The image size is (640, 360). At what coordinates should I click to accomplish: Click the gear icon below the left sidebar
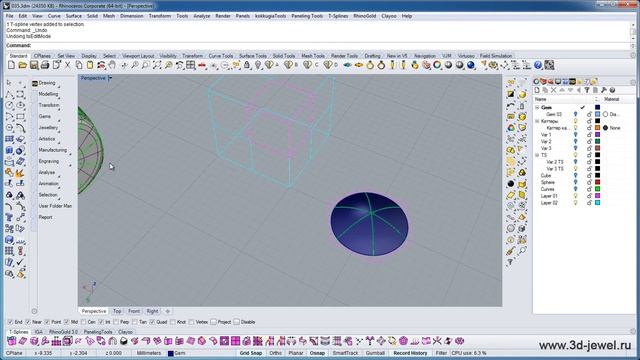(x=34, y=311)
